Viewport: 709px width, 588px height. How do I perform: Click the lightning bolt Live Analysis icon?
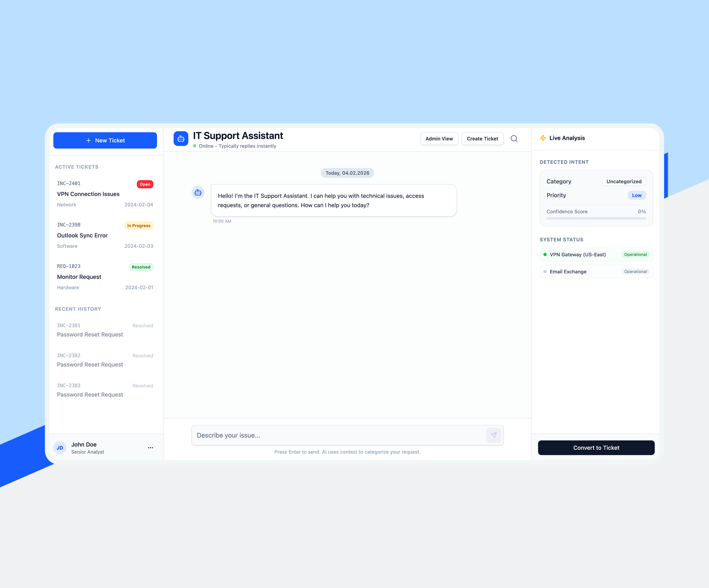tap(543, 138)
